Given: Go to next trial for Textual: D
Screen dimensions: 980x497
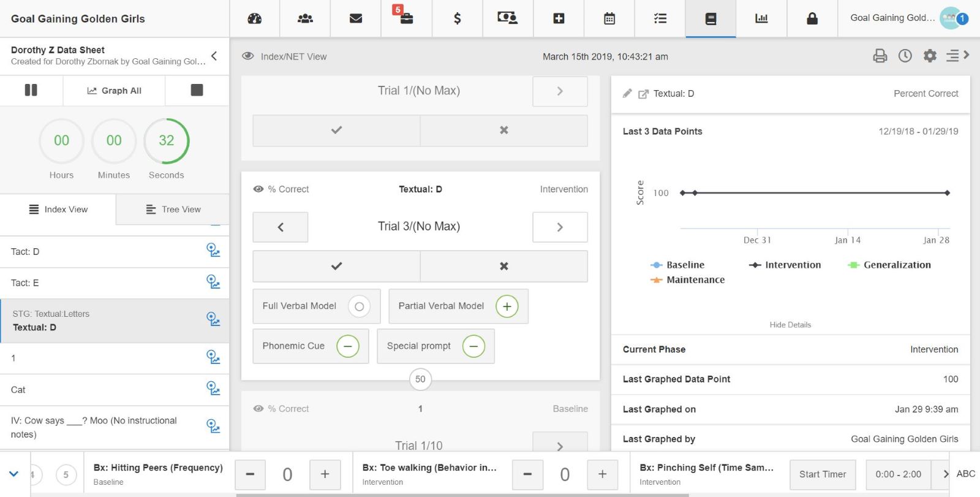Looking at the screenshot, I should [x=560, y=227].
